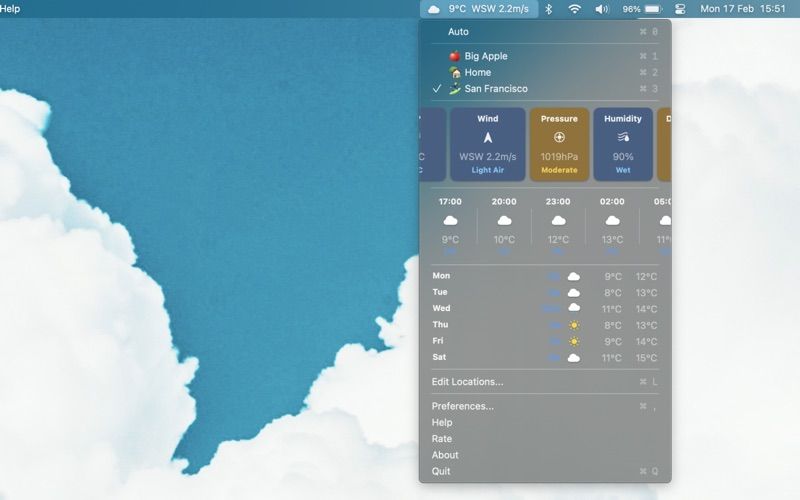The width and height of the screenshot is (800, 500).
Task: Click the Wind card
Action: 488,144
